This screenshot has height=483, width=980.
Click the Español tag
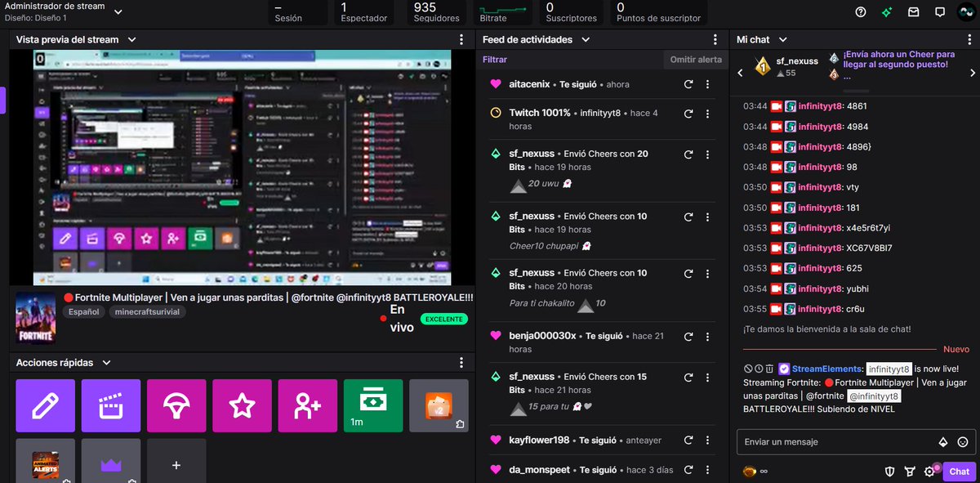(x=83, y=311)
